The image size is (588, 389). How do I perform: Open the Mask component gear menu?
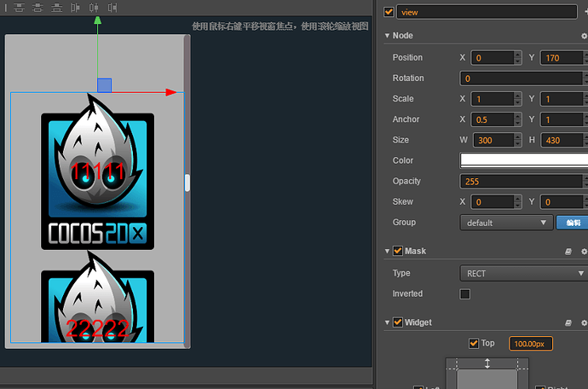click(x=584, y=251)
